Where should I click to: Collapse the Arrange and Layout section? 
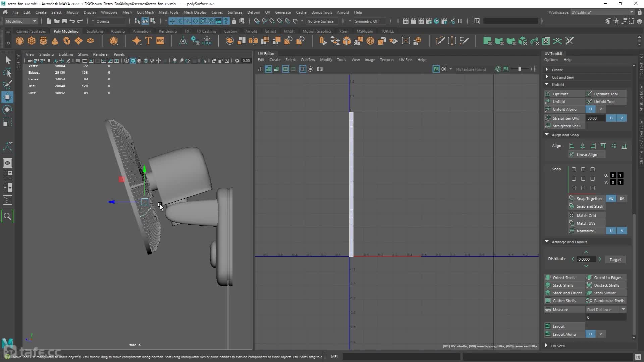547,242
